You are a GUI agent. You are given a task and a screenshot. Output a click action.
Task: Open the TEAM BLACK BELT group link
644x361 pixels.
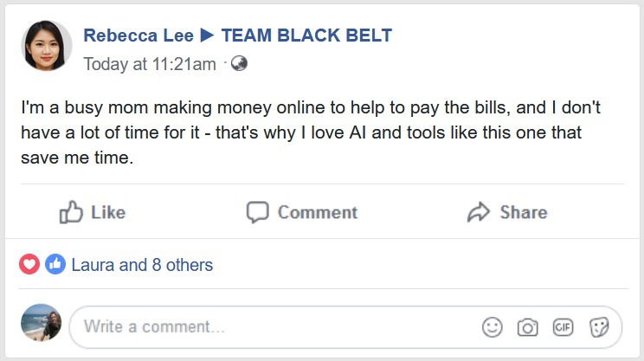point(306,35)
